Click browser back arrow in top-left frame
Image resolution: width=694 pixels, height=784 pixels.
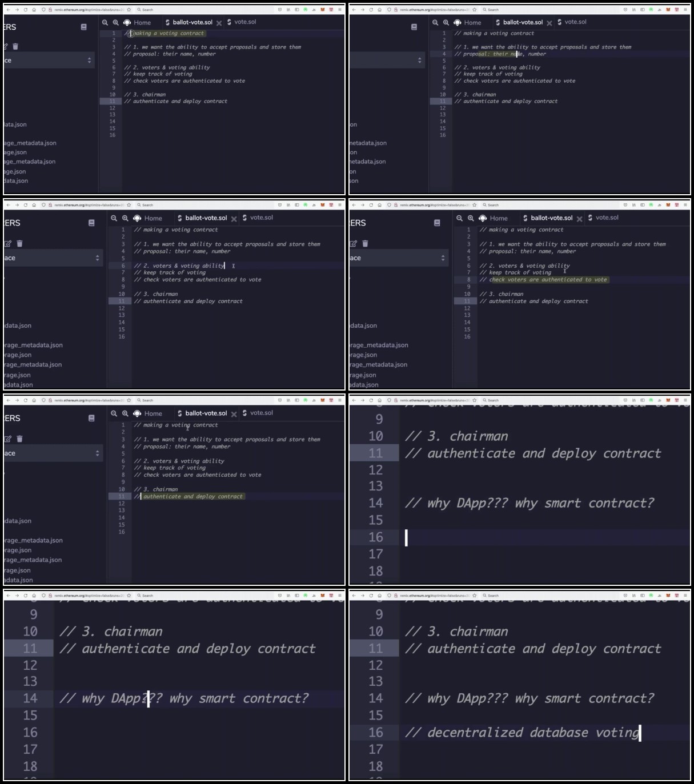[8, 10]
